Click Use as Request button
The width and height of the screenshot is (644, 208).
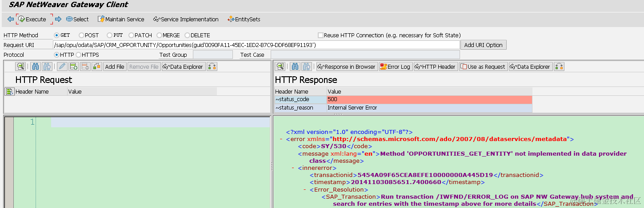(483, 67)
